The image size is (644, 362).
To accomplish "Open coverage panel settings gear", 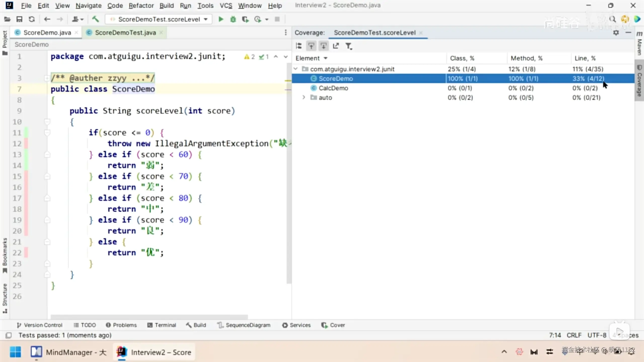I will pyautogui.click(x=616, y=33).
